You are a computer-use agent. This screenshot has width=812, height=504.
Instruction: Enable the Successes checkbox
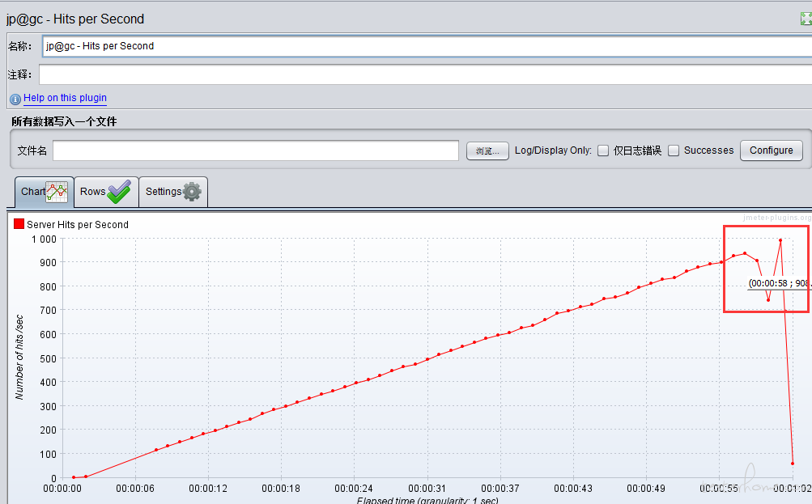tap(674, 150)
